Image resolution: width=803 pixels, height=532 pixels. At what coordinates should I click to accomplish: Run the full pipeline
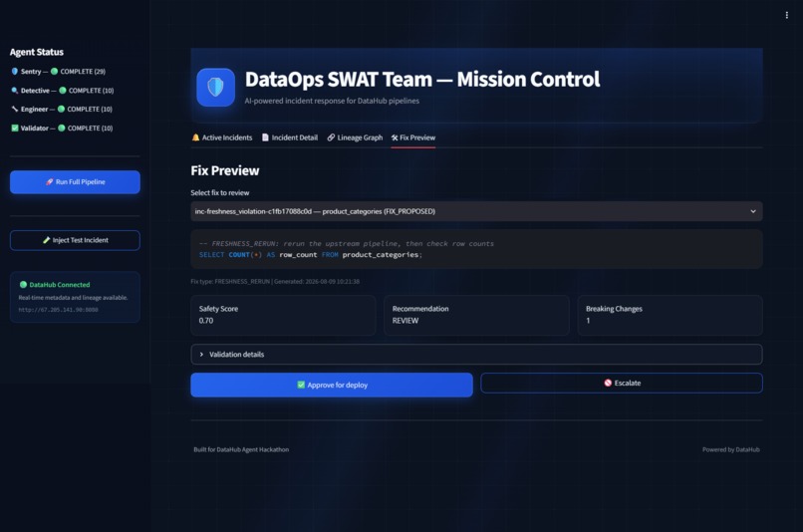point(75,181)
